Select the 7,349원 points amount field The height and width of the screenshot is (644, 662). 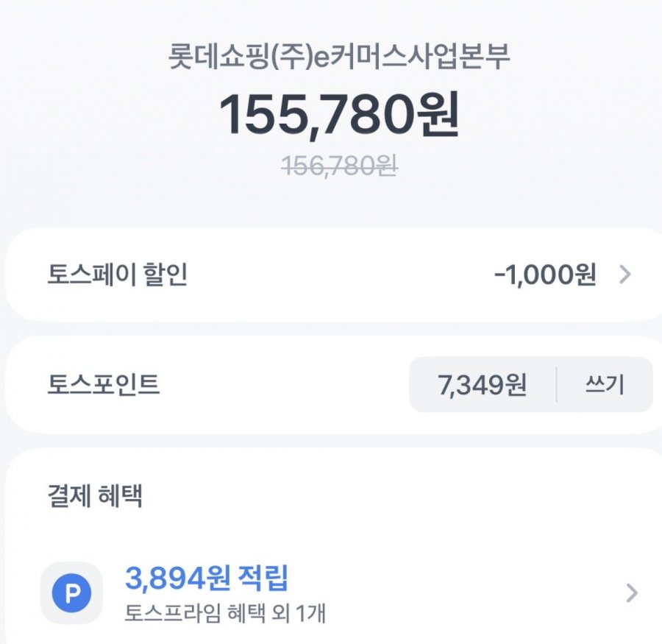tap(483, 385)
